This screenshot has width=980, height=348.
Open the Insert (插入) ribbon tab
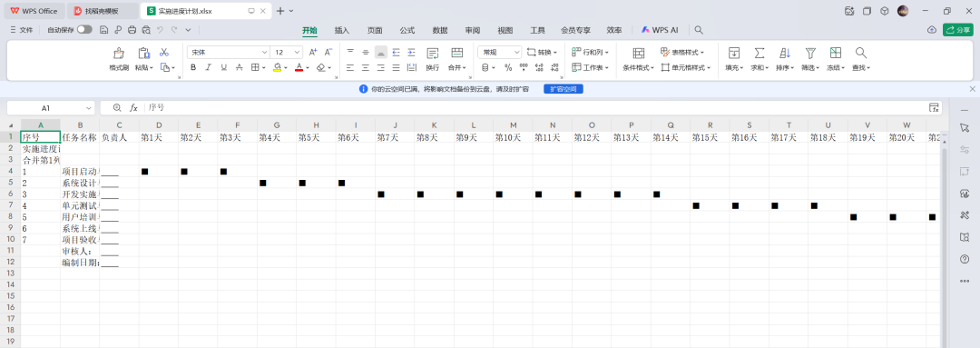(x=342, y=30)
